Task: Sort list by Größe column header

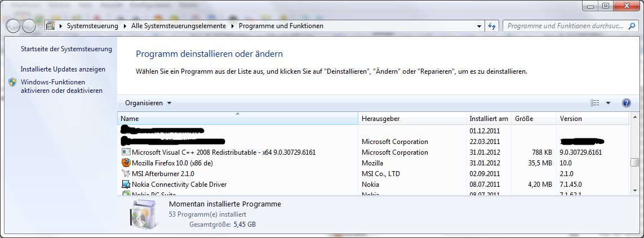Action: [534, 119]
